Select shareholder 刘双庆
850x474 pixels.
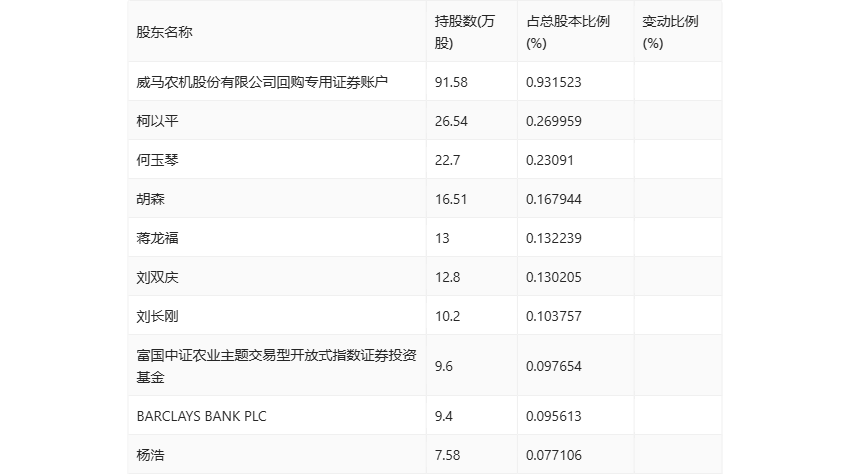(x=157, y=277)
